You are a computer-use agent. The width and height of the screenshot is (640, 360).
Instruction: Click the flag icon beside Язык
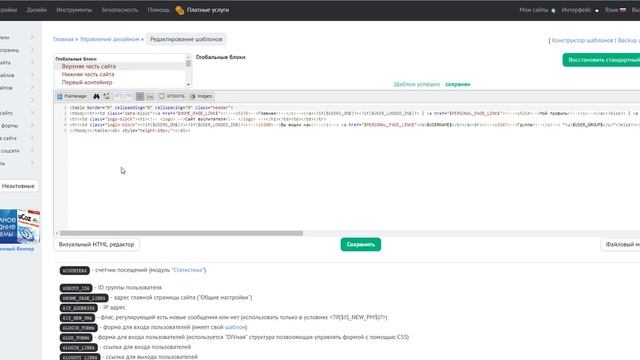tap(622, 10)
